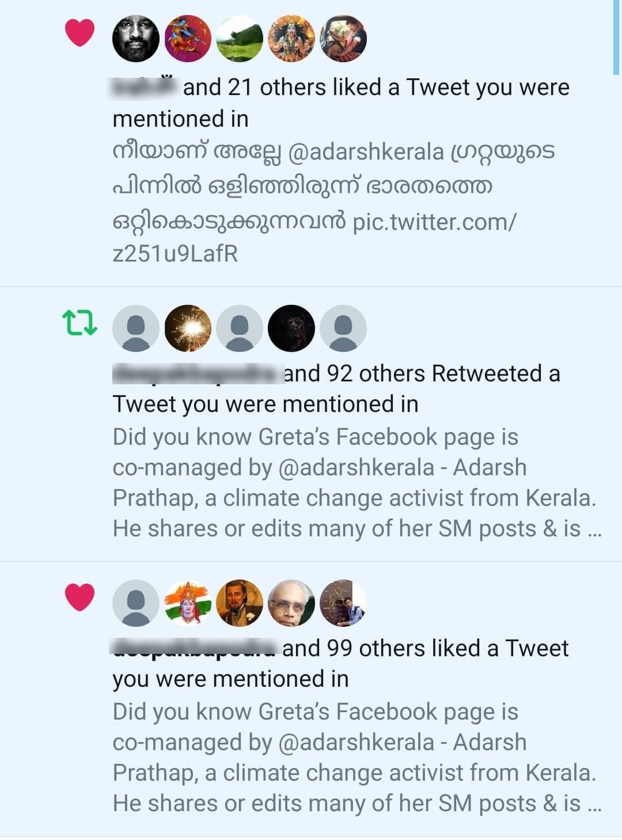The height and width of the screenshot is (840, 622).
Task: Open blurred username before "and 21 others liked"
Action: (143, 86)
